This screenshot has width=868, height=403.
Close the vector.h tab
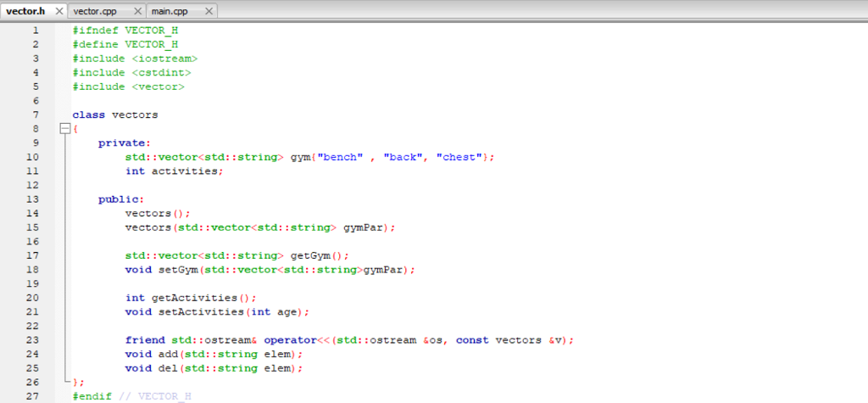click(x=59, y=11)
